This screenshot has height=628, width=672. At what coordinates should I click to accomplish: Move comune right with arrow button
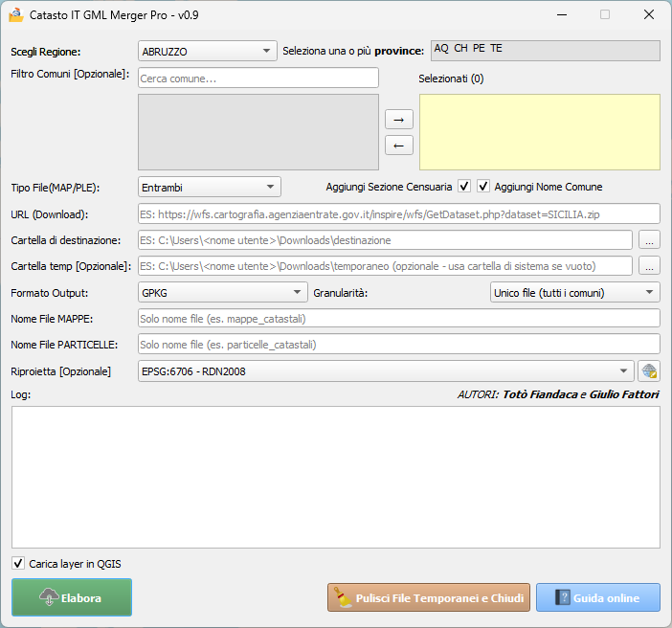coord(399,120)
